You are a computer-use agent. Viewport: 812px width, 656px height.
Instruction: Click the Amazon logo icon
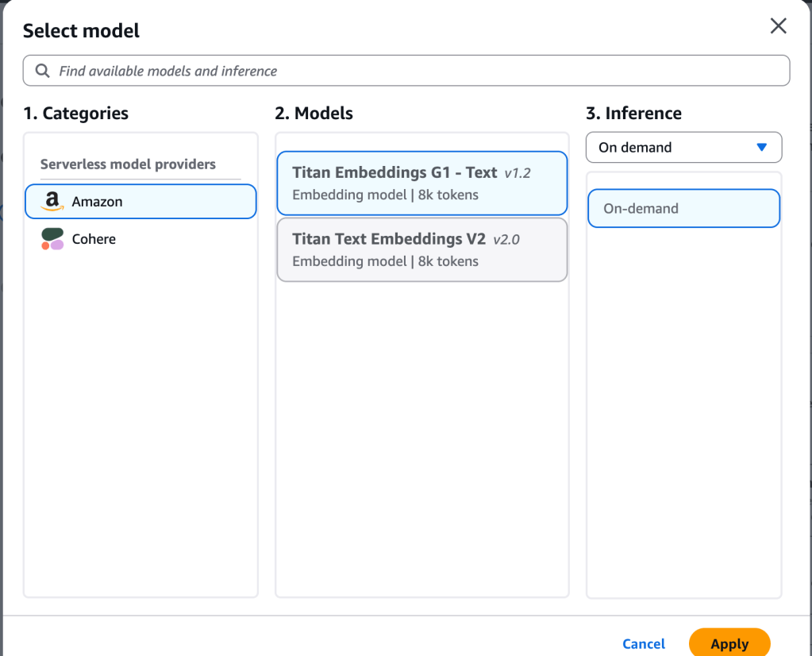(52, 202)
